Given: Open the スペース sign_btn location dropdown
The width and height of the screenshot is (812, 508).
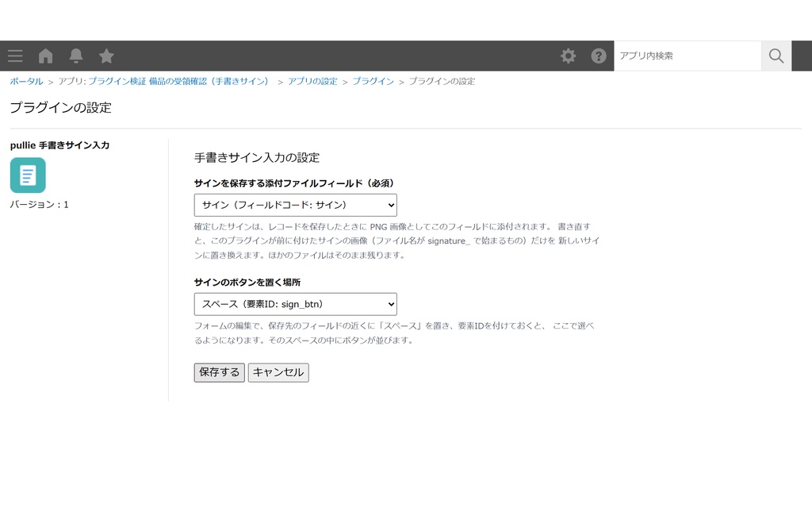Looking at the screenshot, I should coord(295,304).
